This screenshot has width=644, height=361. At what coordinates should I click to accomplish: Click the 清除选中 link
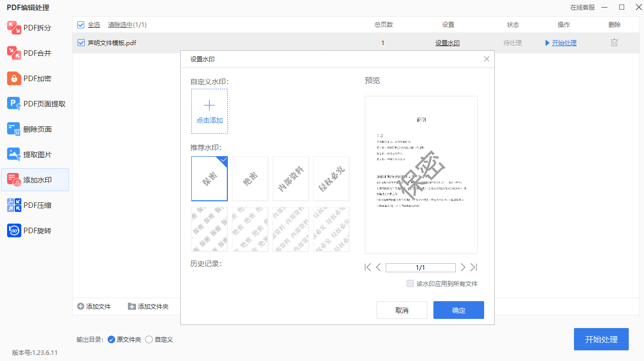click(x=120, y=25)
